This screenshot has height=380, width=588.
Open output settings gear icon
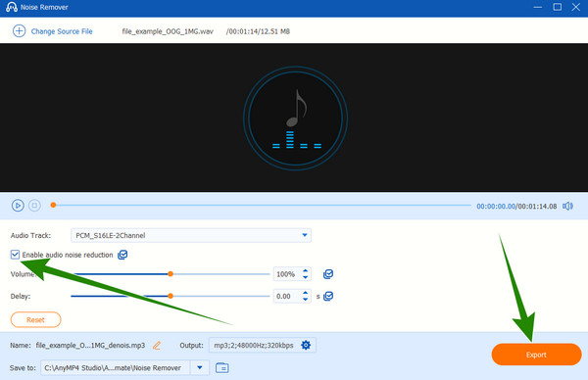coord(306,345)
